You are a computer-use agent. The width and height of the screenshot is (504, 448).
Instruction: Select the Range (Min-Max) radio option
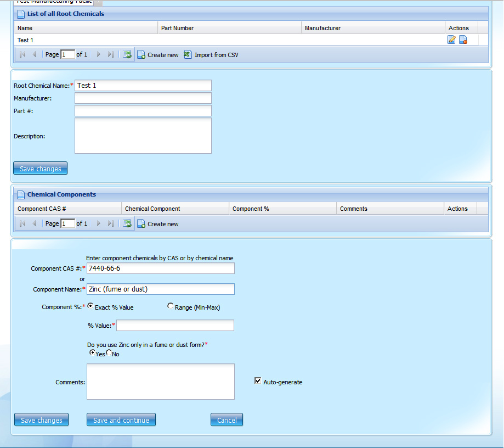(171, 306)
